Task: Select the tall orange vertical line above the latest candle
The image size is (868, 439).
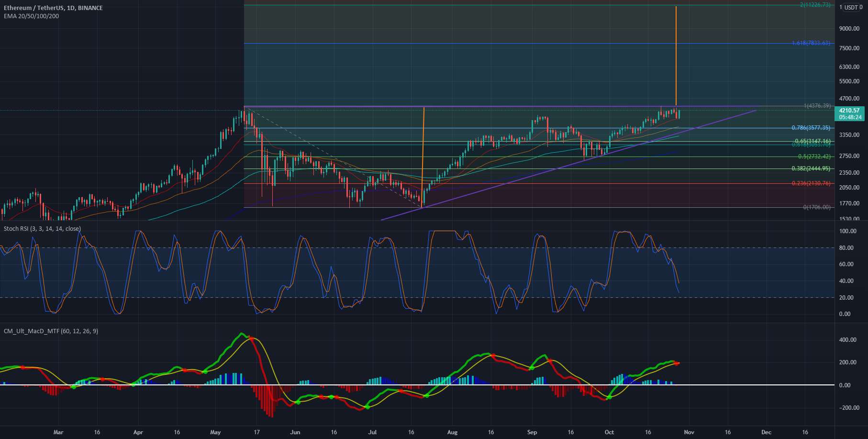Action: 676,56
